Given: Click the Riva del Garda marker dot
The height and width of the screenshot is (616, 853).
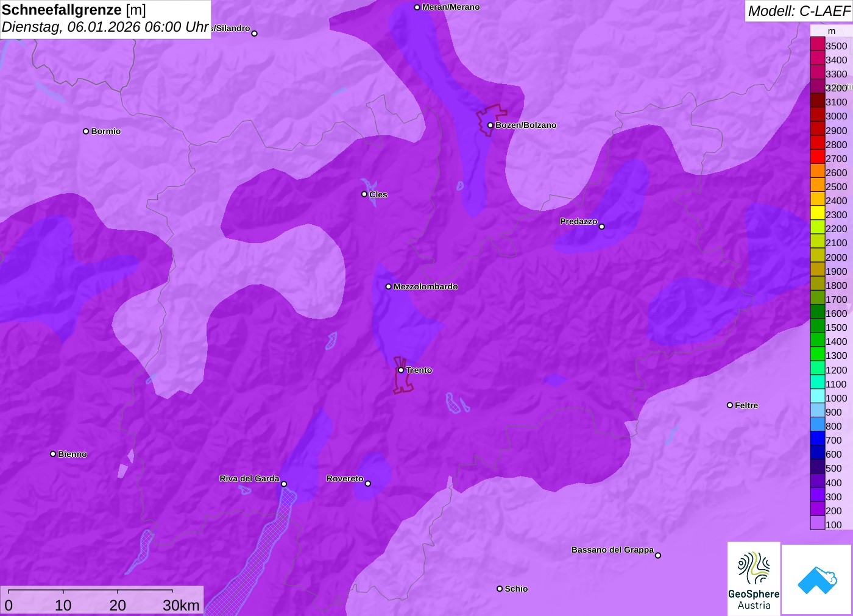Looking at the screenshot, I should pos(284,484).
